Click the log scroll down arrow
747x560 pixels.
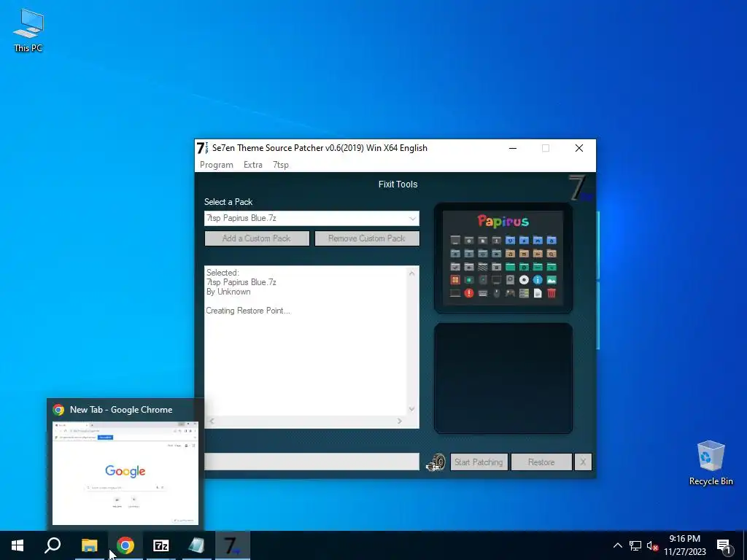click(x=411, y=409)
